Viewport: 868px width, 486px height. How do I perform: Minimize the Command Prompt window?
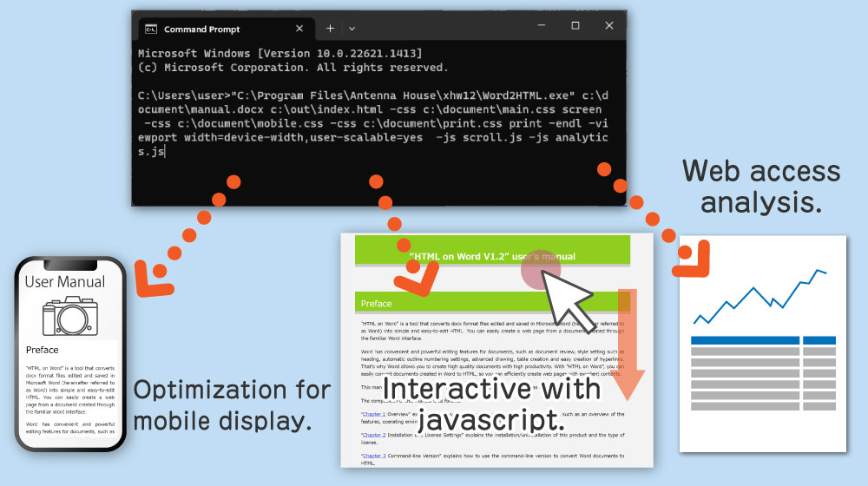click(x=542, y=25)
